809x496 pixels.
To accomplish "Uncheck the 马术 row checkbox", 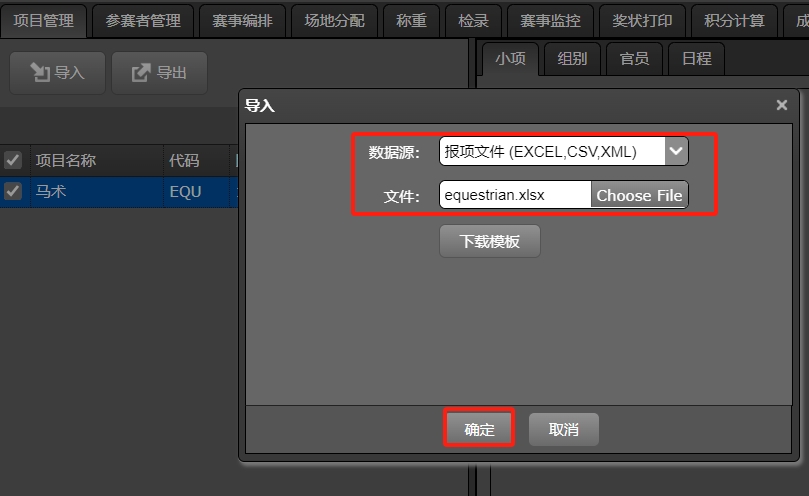I will pyautogui.click(x=13, y=191).
